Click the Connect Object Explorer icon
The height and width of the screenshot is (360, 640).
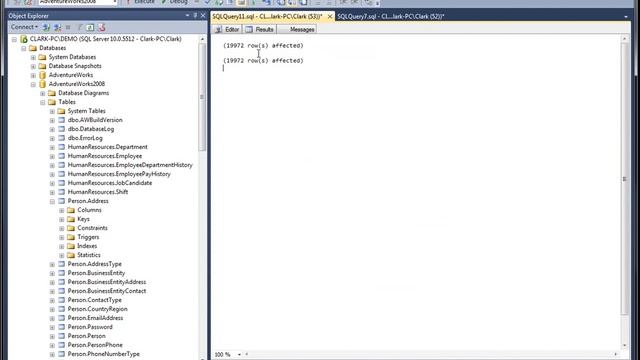pos(46,27)
